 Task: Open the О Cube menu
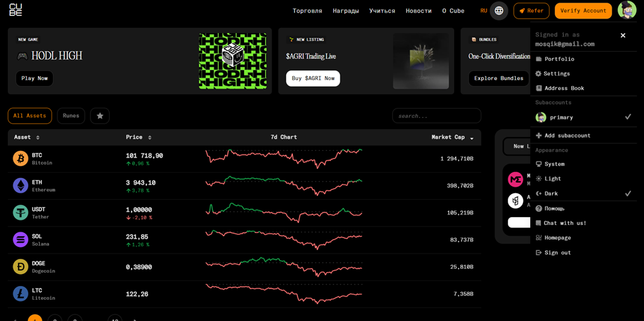click(x=454, y=11)
